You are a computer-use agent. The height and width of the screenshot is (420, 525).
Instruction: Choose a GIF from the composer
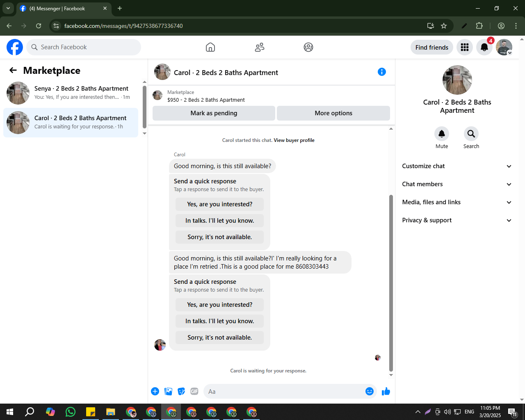pyautogui.click(x=194, y=391)
